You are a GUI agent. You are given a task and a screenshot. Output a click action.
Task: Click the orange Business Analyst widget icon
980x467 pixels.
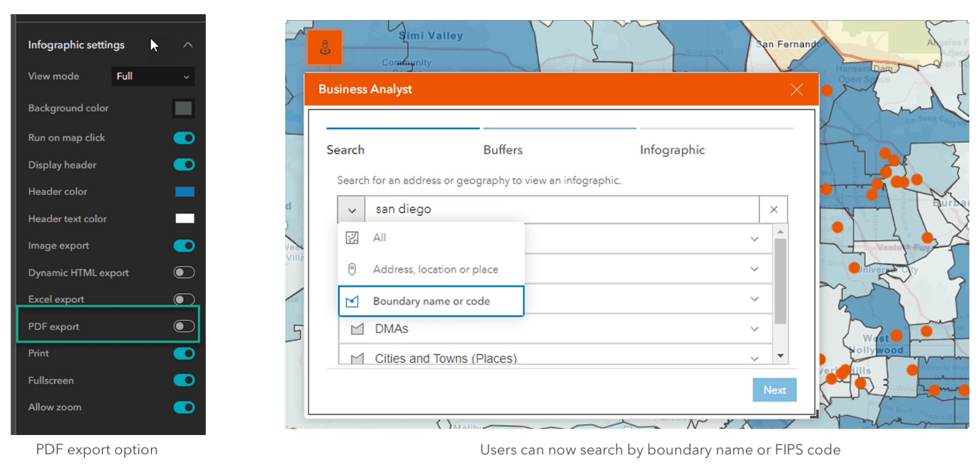325,47
